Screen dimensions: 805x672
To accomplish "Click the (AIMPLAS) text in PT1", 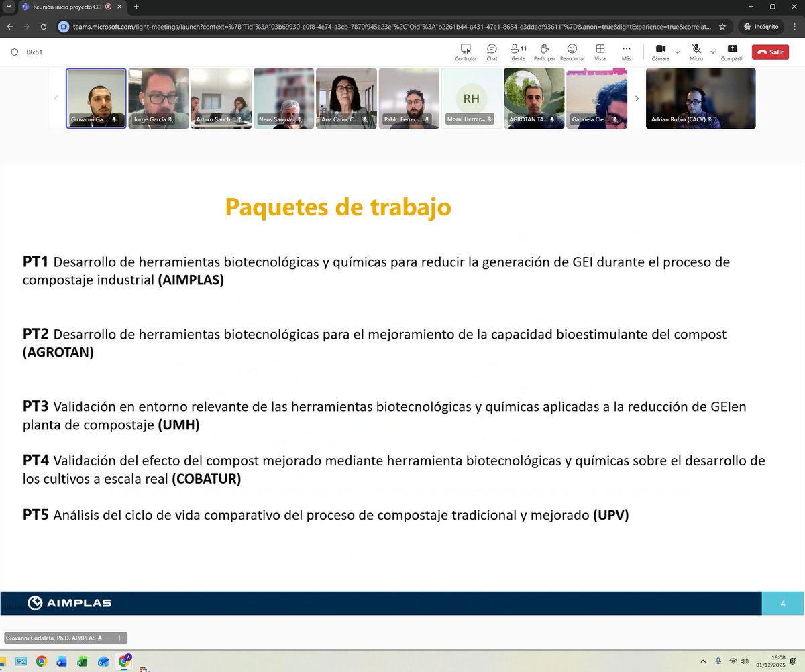I will [x=191, y=280].
